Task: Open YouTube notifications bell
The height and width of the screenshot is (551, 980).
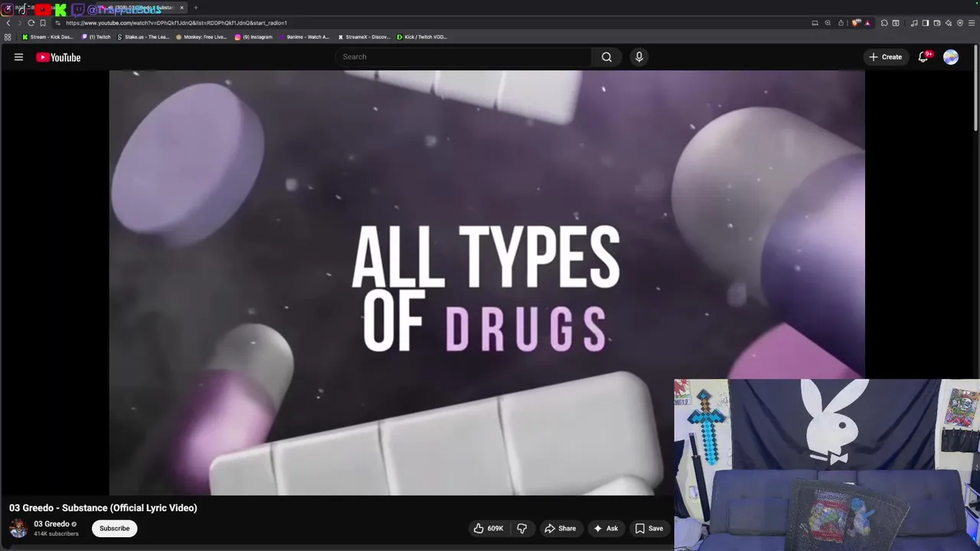Action: pos(924,57)
